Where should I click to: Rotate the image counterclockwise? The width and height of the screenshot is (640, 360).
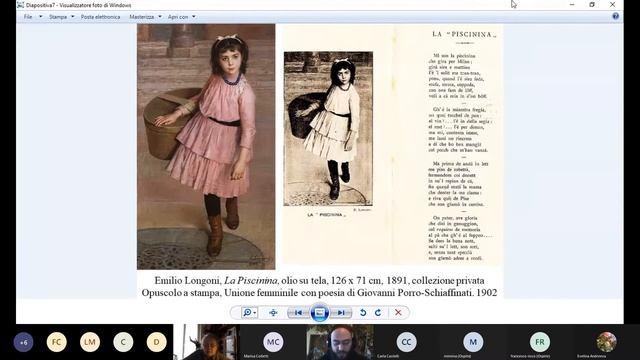coord(363,313)
